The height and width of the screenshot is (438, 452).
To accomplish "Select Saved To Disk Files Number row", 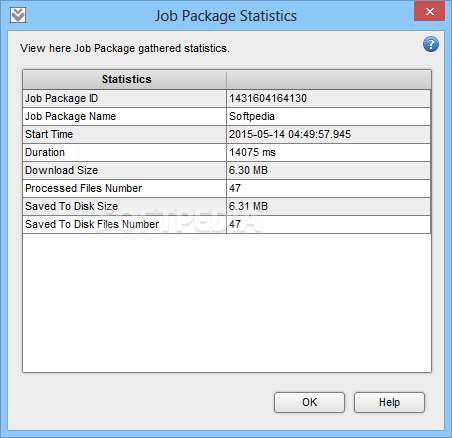I will pos(227,224).
